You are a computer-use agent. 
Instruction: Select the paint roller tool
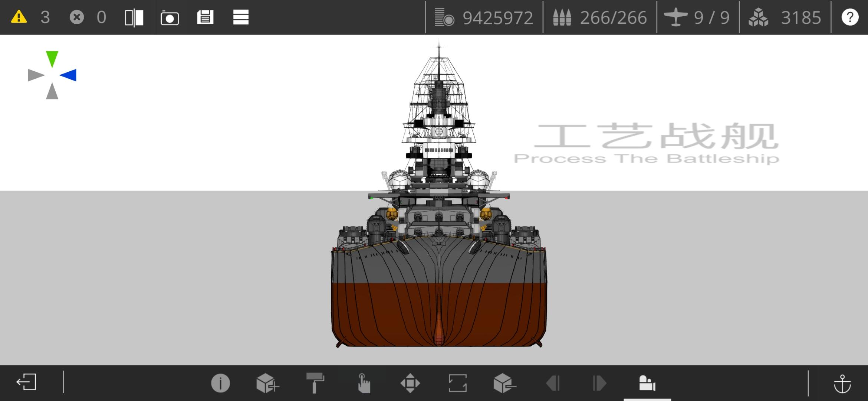click(315, 383)
